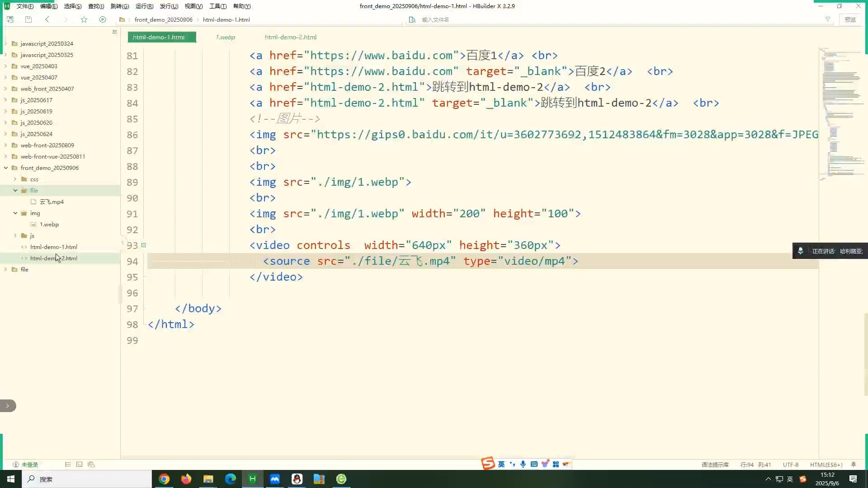The width and height of the screenshot is (868, 488).
Task: Click the Windows 搜索 search box
Action: 87,479
